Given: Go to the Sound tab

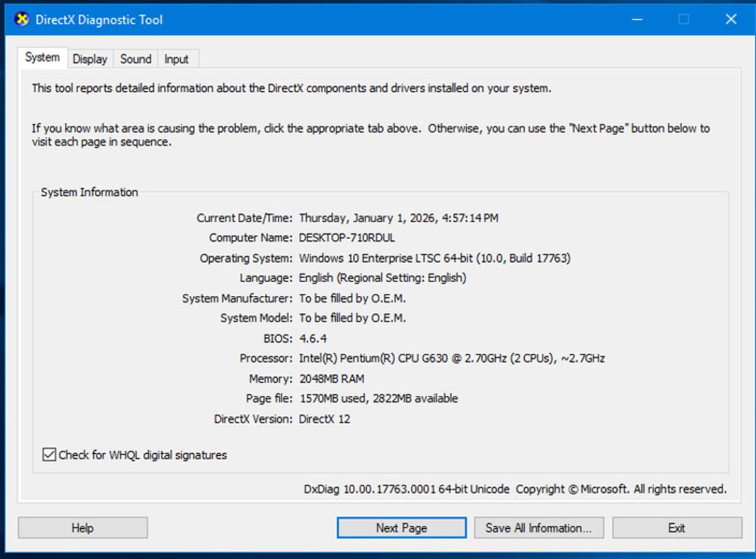Looking at the screenshot, I should 135,59.
